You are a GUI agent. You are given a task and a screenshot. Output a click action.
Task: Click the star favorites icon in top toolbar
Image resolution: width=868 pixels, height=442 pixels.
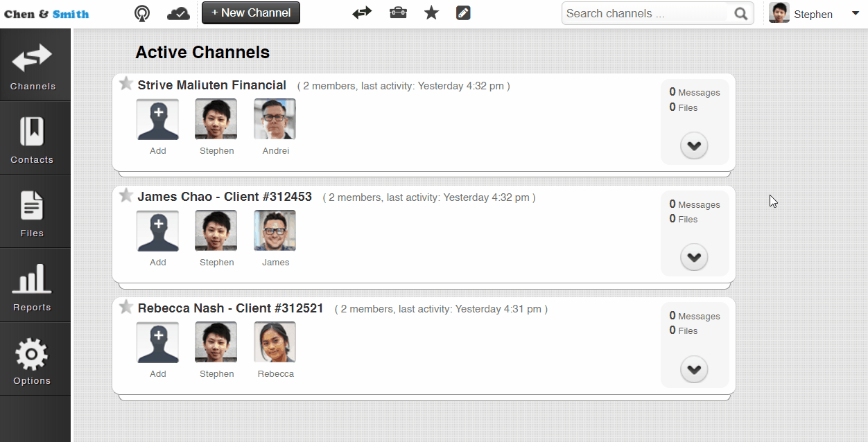click(431, 13)
